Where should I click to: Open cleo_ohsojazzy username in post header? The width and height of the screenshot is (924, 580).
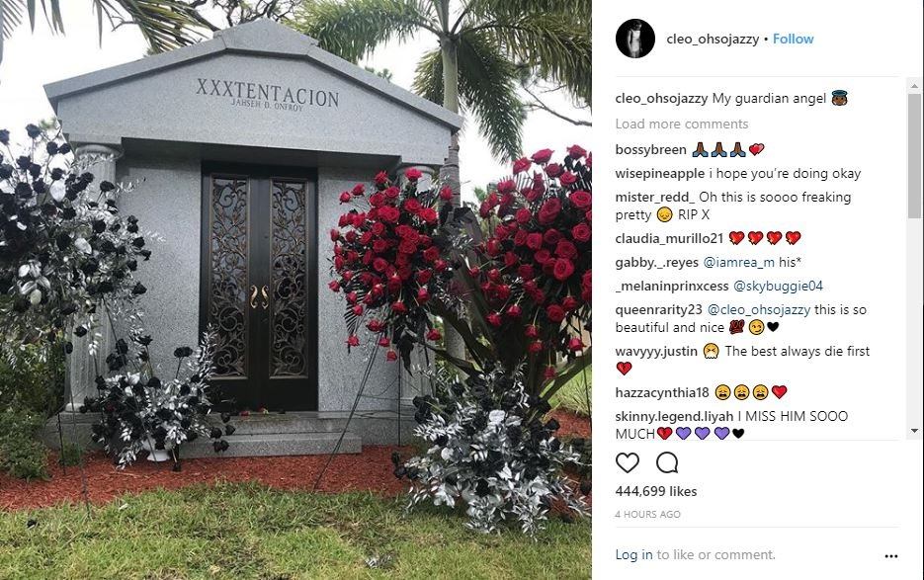click(x=713, y=39)
